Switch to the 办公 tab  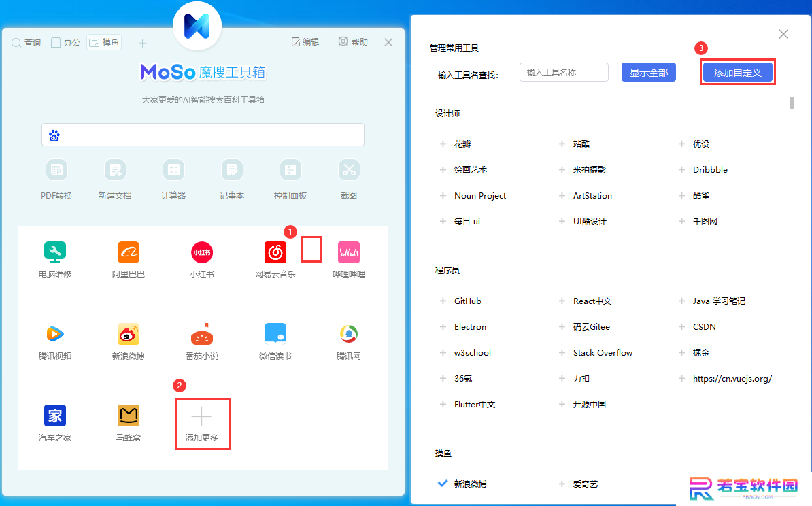click(x=66, y=42)
